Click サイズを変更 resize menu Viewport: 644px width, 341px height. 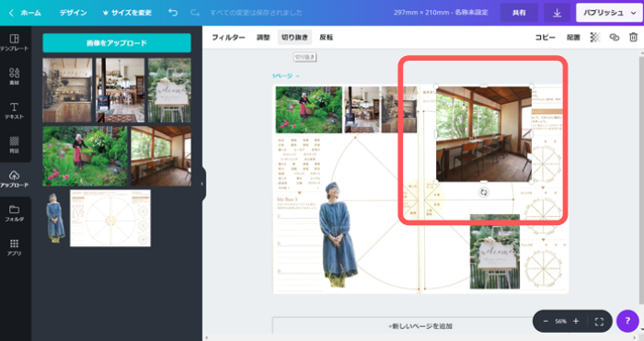(127, 13)
